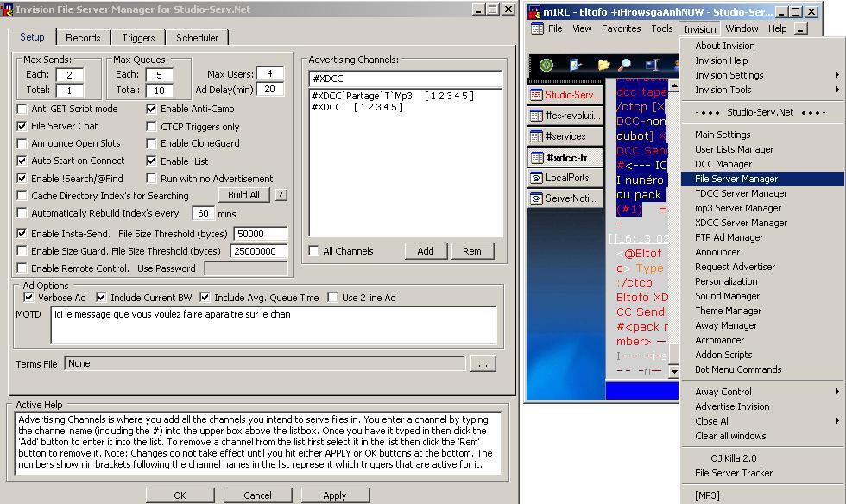
Task: Select the Setup tab
Action: click(x=33, y=37)
